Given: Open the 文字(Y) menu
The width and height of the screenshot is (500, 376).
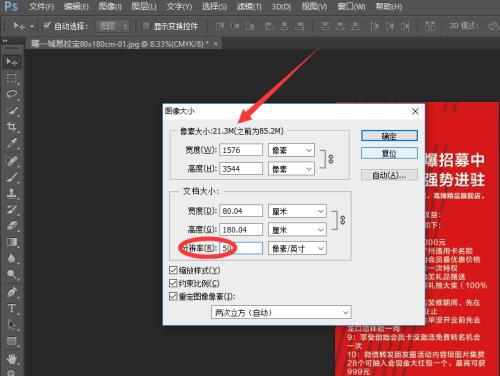Looking at the screenshot, I should tap(179, 6).
